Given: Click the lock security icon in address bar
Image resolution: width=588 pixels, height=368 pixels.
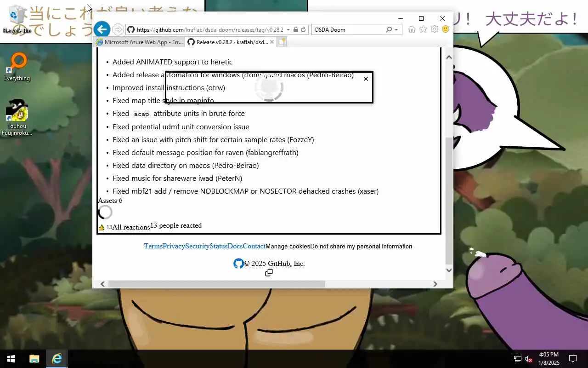Looking at the screenshot, I should click(296, 29).
